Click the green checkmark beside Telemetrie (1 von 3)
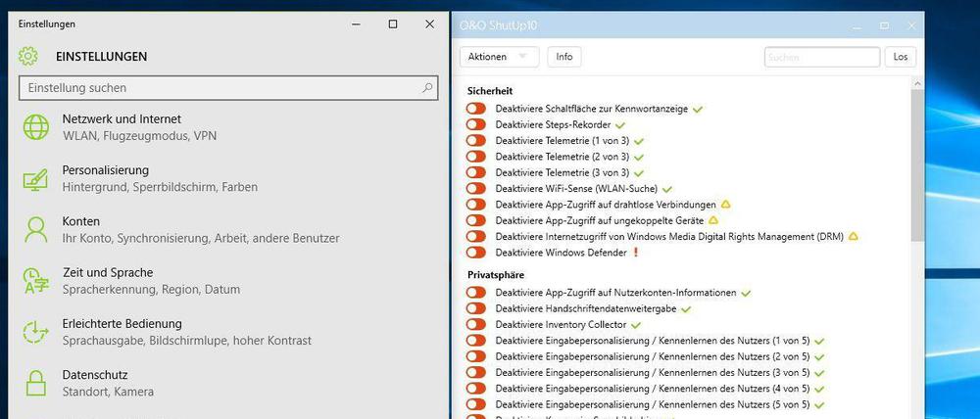The width and height of the screenshot is (980, 419). pyautogui.click(x=638, y=141)
